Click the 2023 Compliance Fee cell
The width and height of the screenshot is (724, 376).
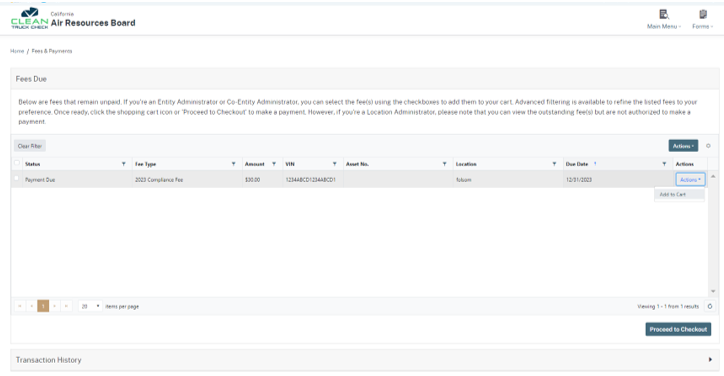point(187,180)
